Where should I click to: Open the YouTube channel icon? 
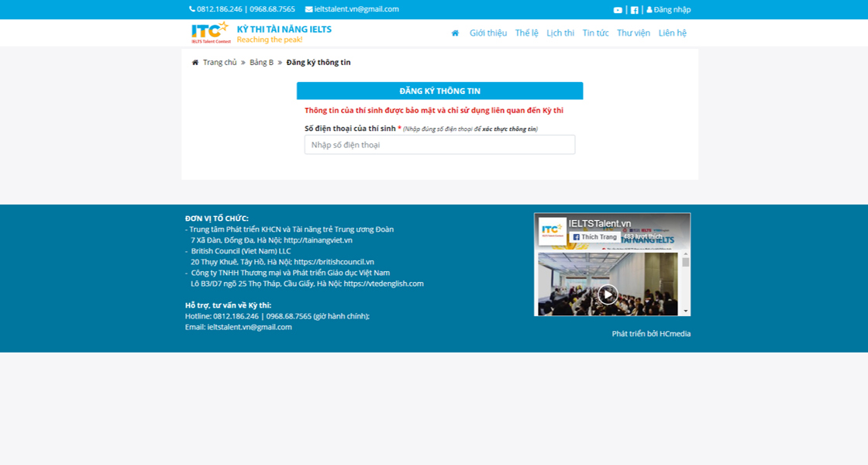point(618,10)
